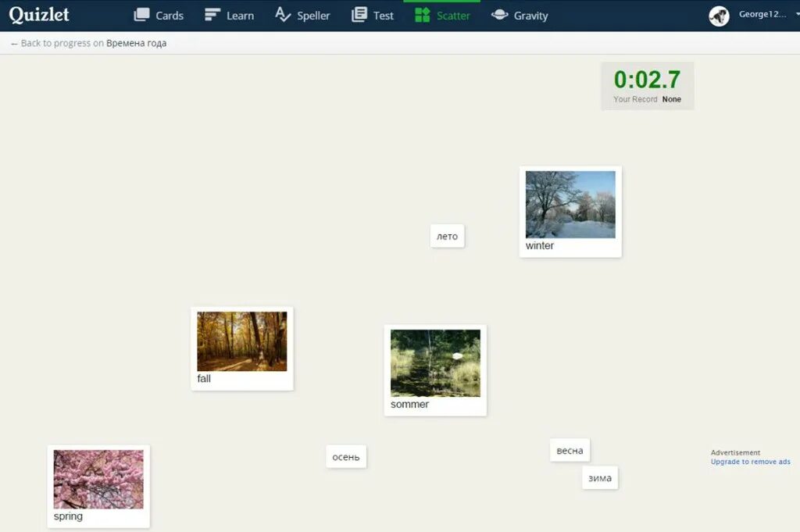Switch to the Scatter tab in navigation

[x=443, y=14]
